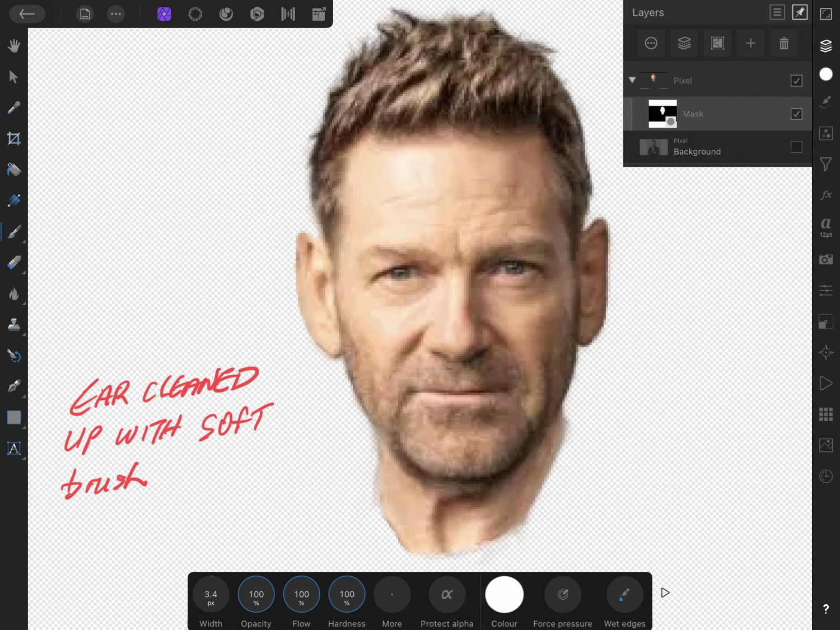Open the Brushes studio
The image size is (840, 630).
coord(826,102)
